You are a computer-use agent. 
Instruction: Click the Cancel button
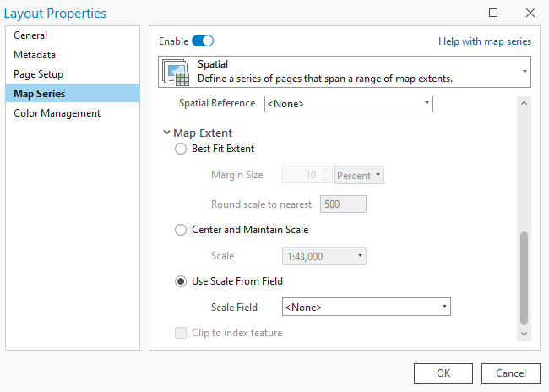[x=510, y=373]
